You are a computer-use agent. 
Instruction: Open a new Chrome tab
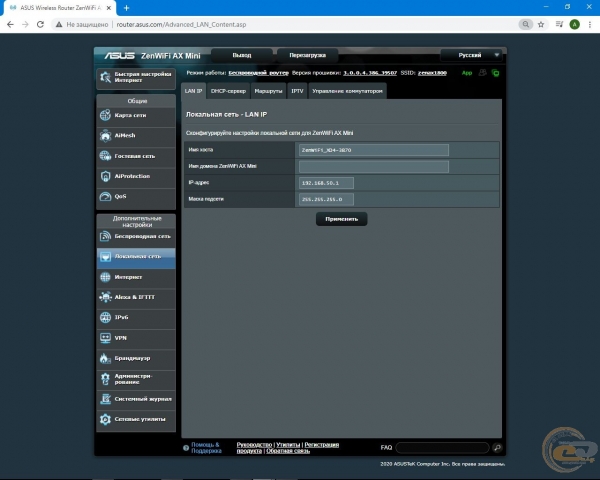(127, 8)
